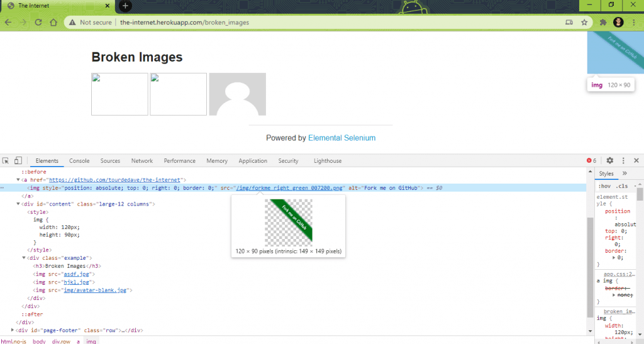
Task: Click the first broken image
Action: point(119,94)
